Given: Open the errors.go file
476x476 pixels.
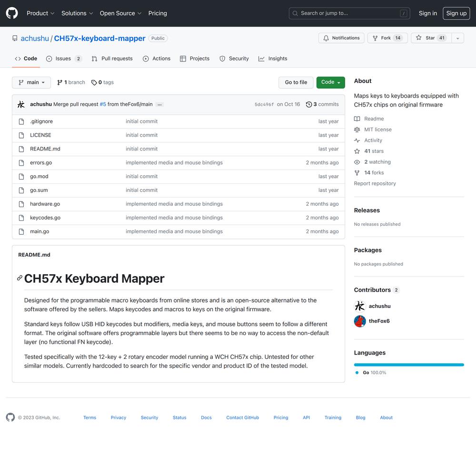Looking at the screenshot, I should pos(41,163).
